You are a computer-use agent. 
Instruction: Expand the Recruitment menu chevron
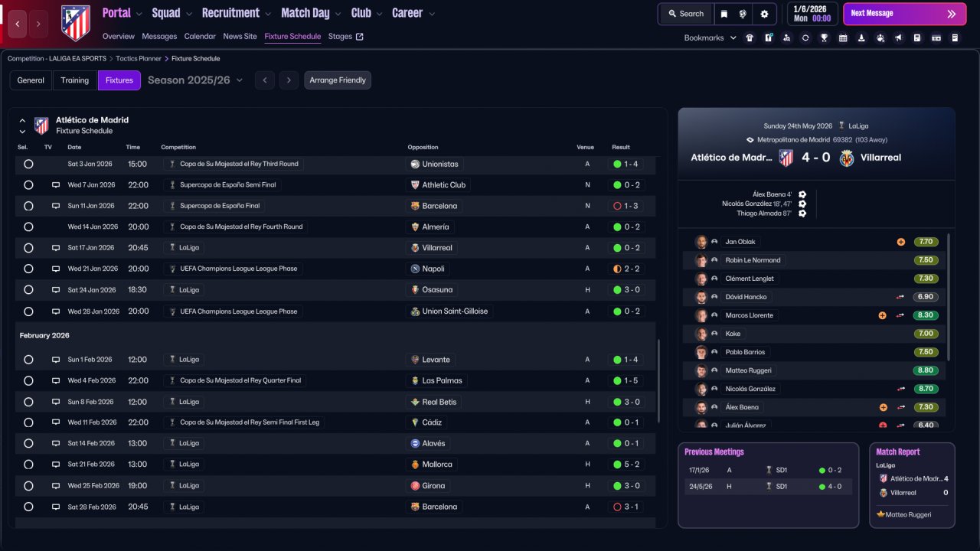267,14
